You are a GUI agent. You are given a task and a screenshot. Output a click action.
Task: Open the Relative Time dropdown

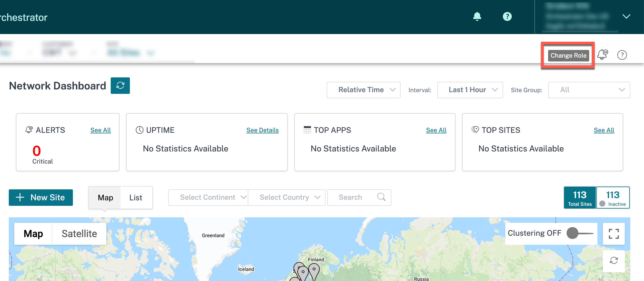[x=363, y=90]
